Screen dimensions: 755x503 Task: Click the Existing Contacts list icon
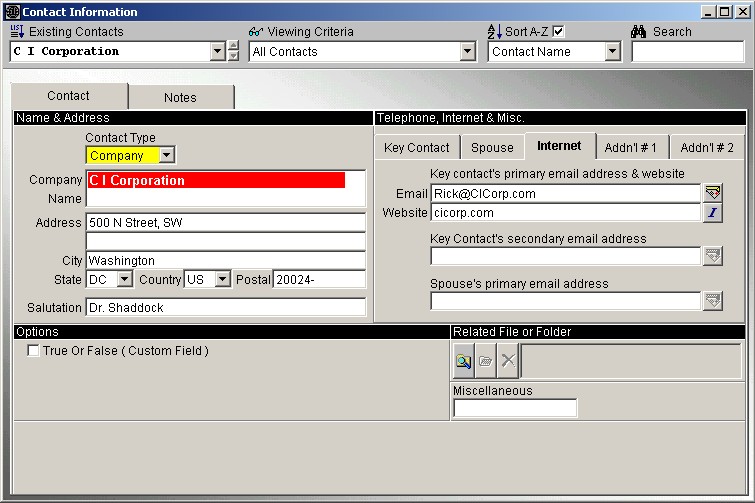pyautogui.click(x=17, y=31)
